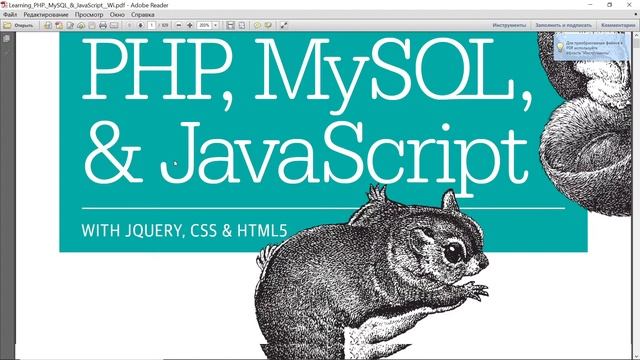Viewport: 640px width, 360px height.
Task: Click the cloud upload toolbar icon
Action: (x=81, y=25)
